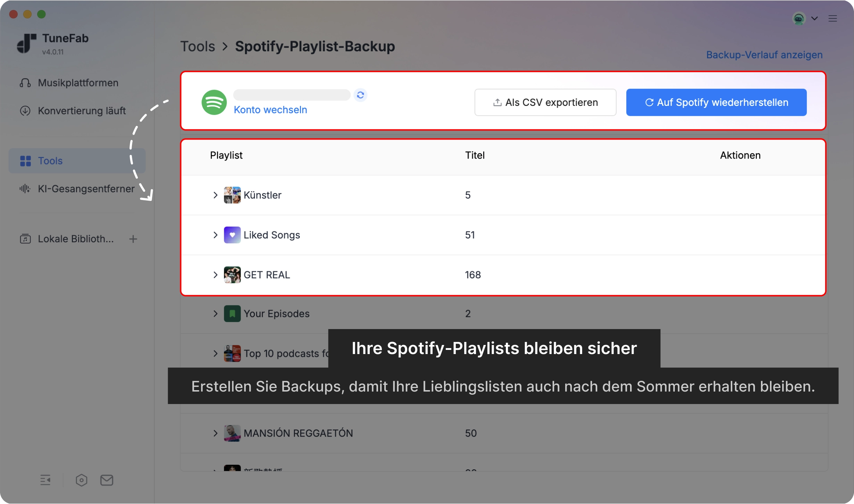Open Backup-Verlauf anzeigen link
Screen dimensions: 854x504
[x=764, y=55]
